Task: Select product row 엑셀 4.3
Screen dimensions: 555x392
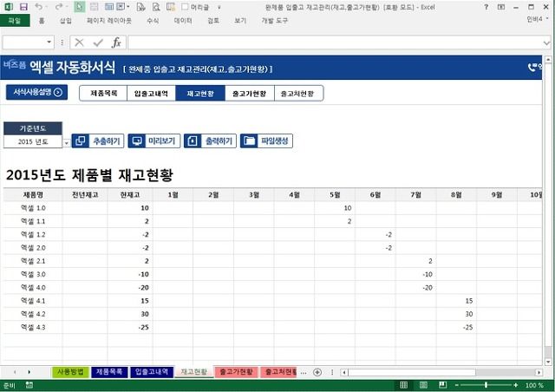Action: 33,327
